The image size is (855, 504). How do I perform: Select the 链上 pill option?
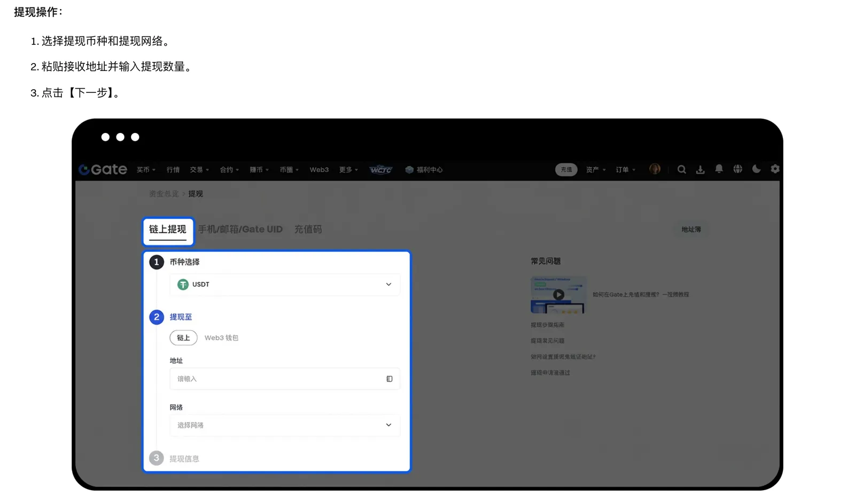click(183, 338)
